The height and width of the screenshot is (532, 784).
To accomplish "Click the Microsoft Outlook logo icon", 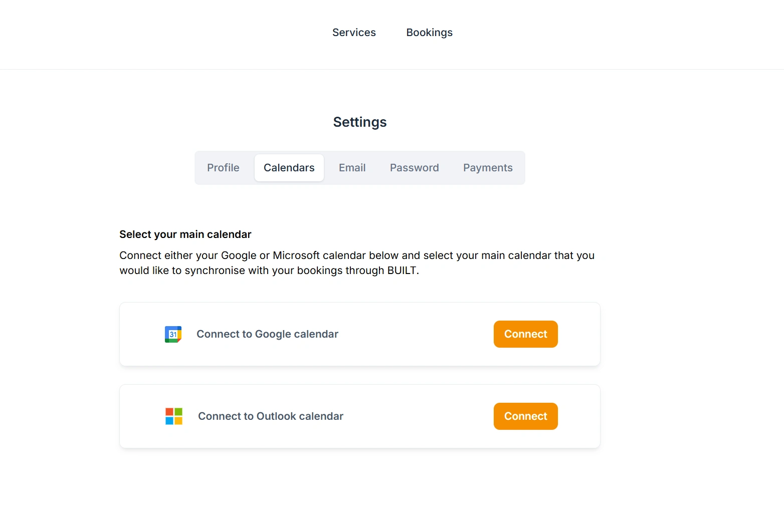I will pos(174,416).
